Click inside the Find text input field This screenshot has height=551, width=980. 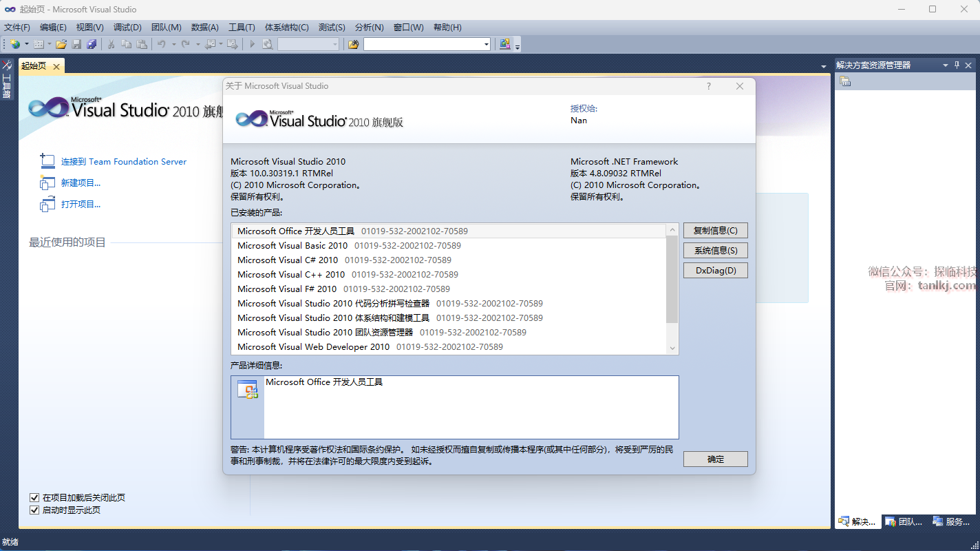[423, 44]
